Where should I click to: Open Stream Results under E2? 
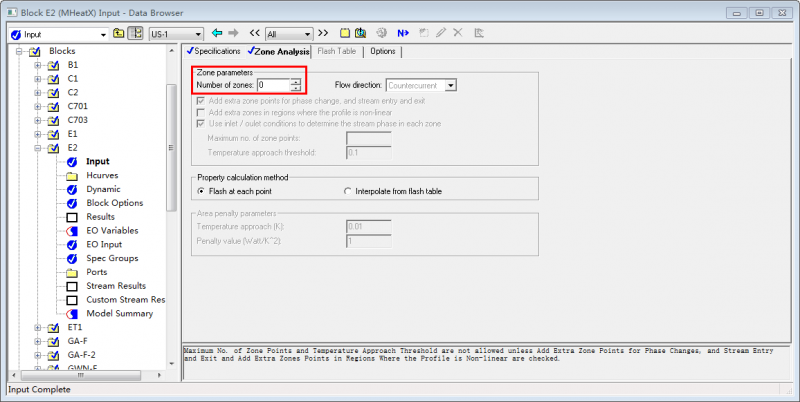tap(116, 286)
